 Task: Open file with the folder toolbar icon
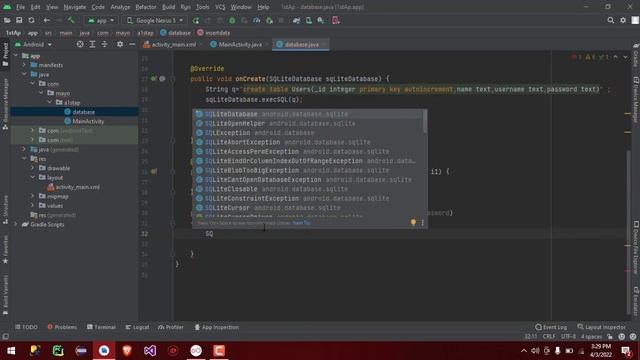(7, 20)
